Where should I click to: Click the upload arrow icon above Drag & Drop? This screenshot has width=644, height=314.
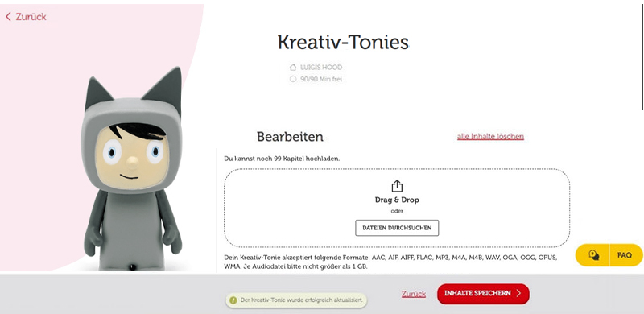[x=397, y=186]
